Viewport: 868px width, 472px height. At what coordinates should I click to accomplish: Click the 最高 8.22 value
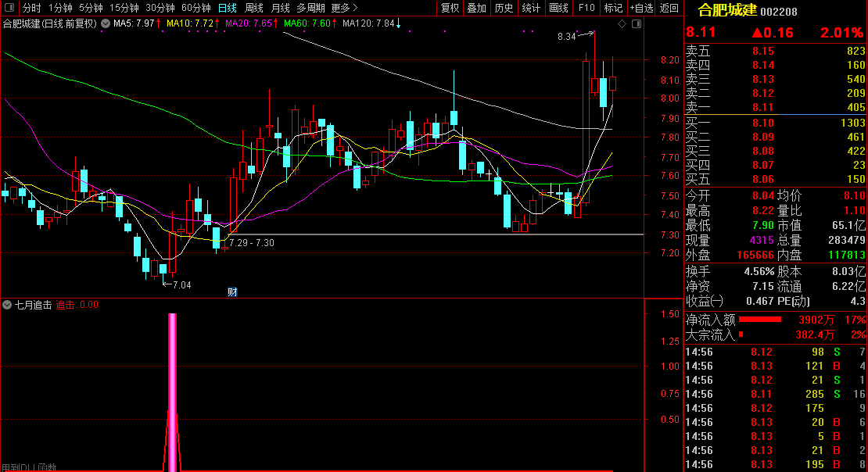click(762, 210)
